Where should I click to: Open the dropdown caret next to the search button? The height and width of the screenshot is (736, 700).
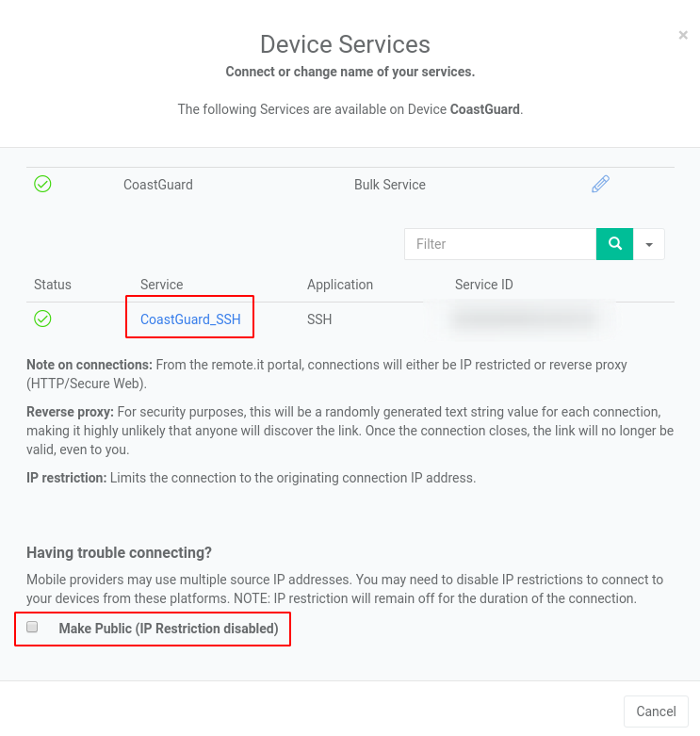click(649, 244)
